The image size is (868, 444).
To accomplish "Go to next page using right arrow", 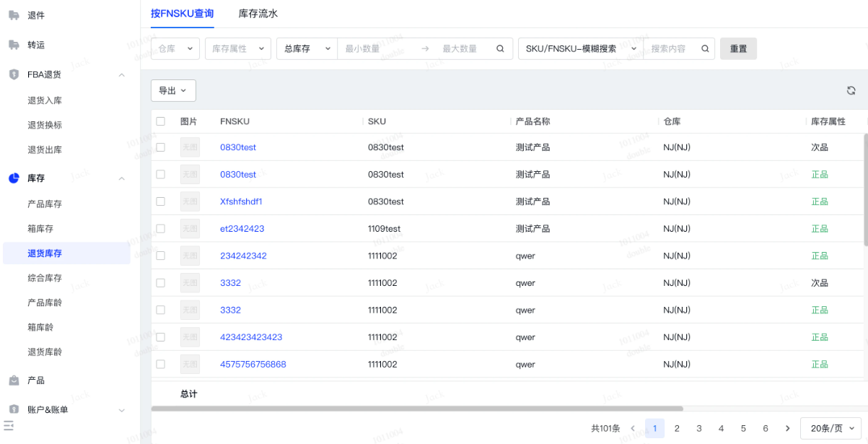I will click(788, 428).
